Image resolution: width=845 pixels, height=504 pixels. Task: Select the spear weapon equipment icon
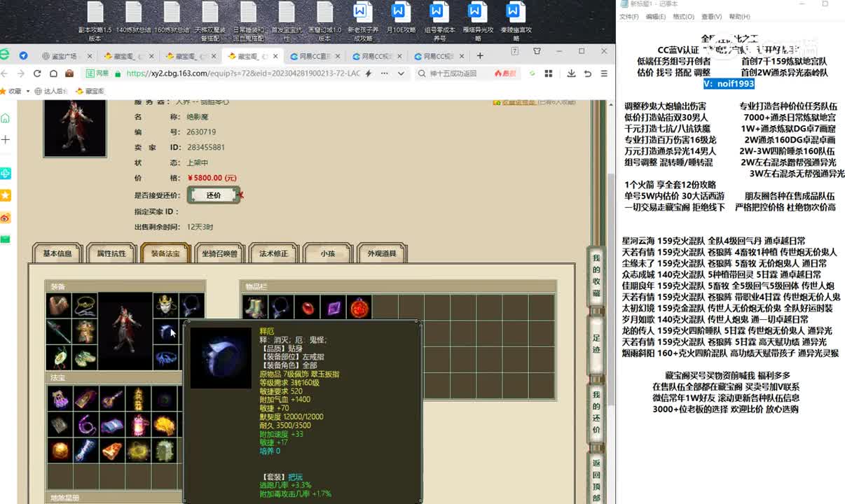(59, 332)
